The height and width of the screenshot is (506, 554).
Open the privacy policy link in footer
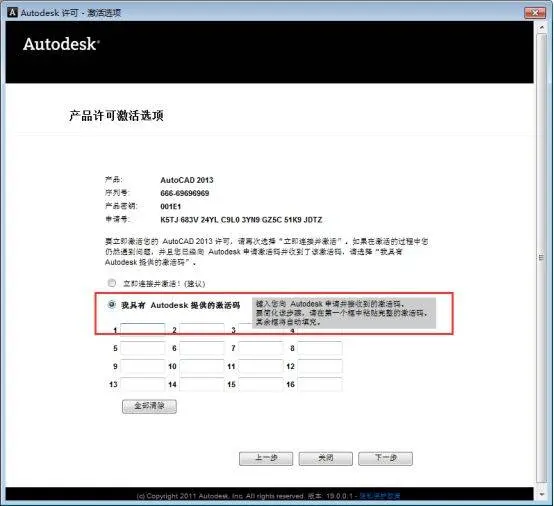[x=380, y=496]
